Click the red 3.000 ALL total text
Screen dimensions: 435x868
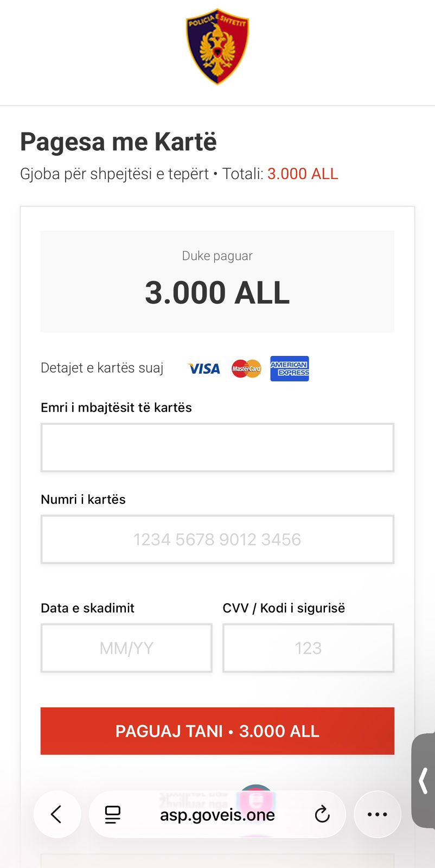click(x=303, y=174)
